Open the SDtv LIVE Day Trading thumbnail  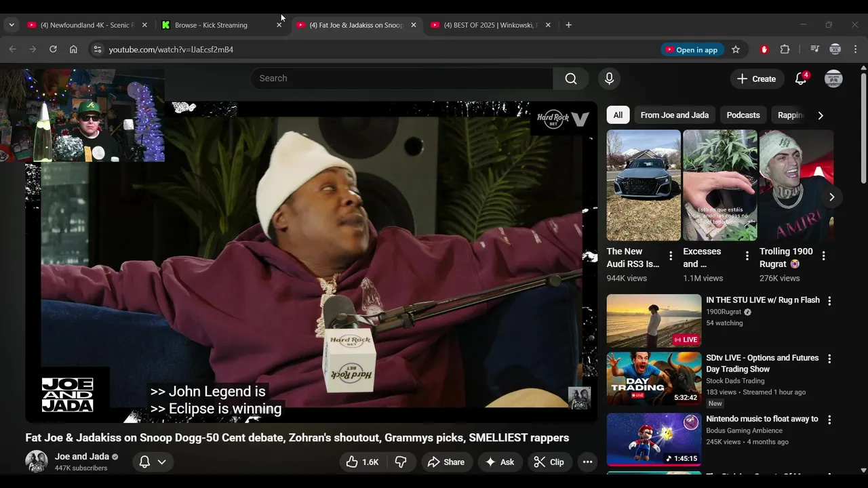(654, 378)
